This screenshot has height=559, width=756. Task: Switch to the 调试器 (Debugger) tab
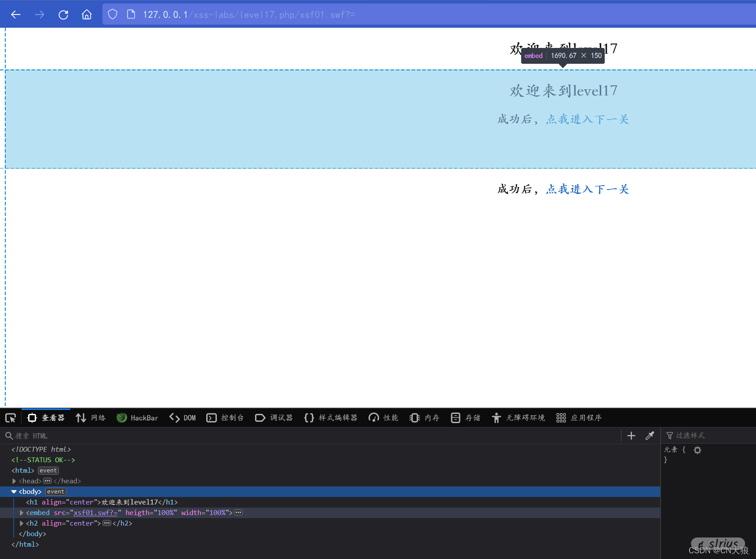coord(274,418)
